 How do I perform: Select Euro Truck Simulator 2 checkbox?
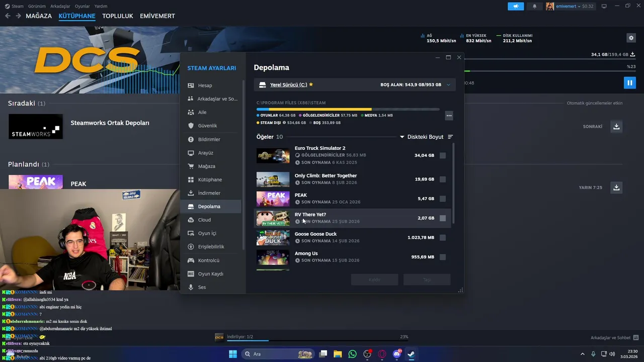pyautogui.click(x=443, y=156)
